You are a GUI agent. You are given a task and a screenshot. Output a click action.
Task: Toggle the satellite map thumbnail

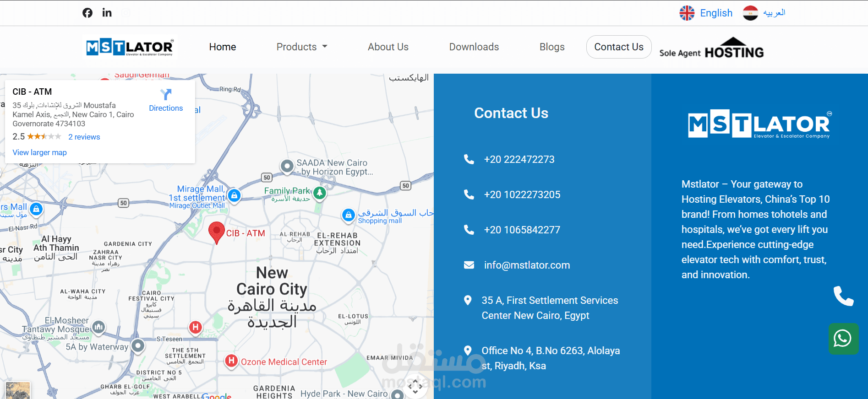[x=18, y=391]
